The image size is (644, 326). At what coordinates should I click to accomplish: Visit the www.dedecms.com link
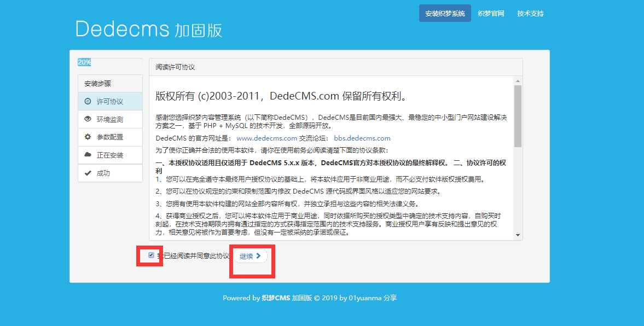click(x=266, y=138)
